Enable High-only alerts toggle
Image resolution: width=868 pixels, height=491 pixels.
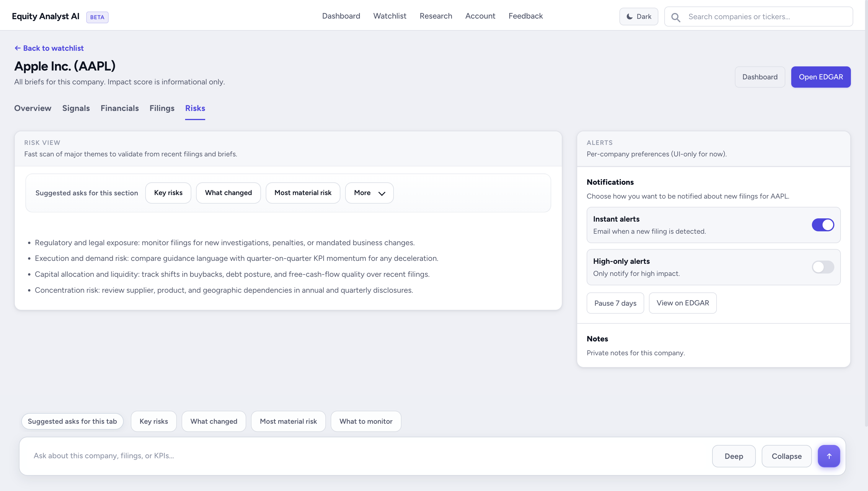[823, 267]
